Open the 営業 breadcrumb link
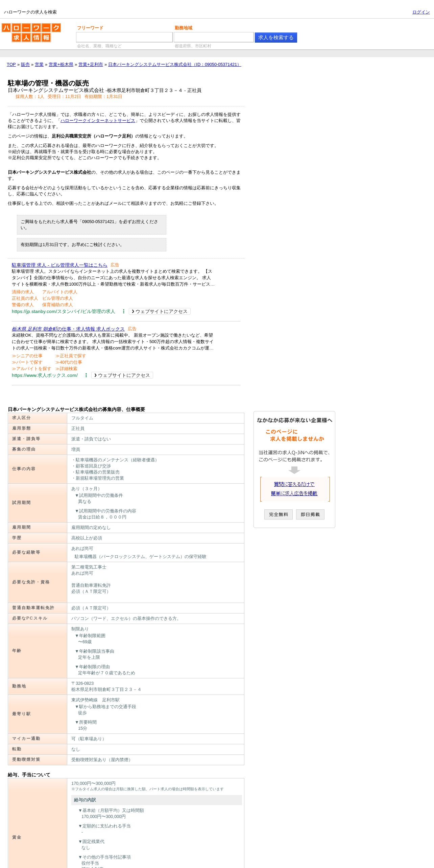Image resolution: width=434 pixels, height=868 pixels. (39, 65)
